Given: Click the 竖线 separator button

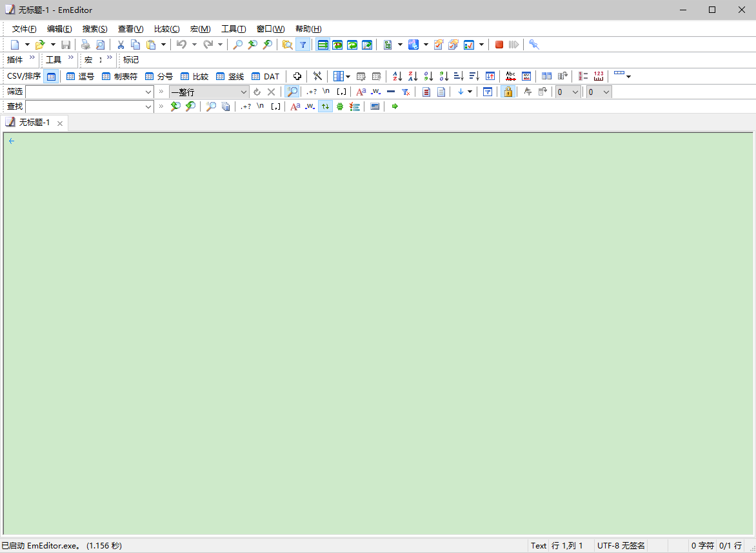Looking at the screenshot, I should click(x=230, y=76).
